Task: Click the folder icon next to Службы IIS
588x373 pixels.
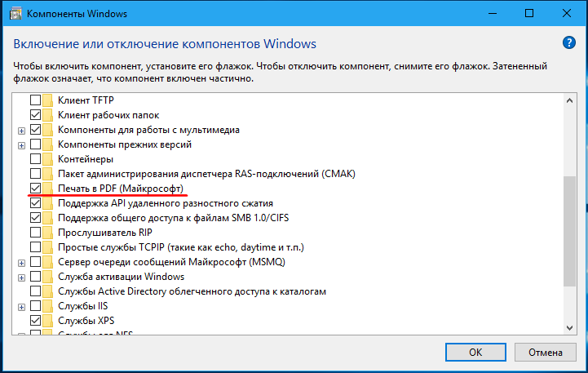Action: click(x=47, y=306)
